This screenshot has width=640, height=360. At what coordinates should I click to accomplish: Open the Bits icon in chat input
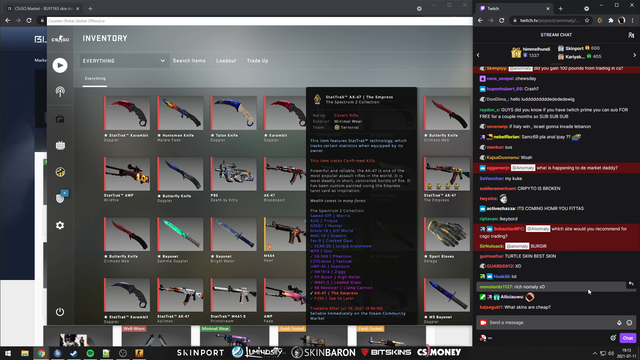tap(619, 322)
